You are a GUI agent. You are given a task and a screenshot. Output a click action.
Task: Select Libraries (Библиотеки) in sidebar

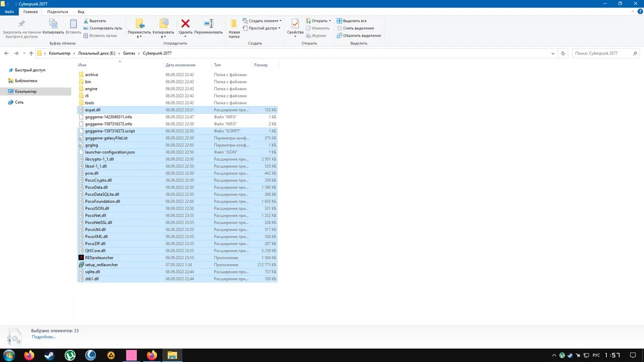(x=23, y=80)
